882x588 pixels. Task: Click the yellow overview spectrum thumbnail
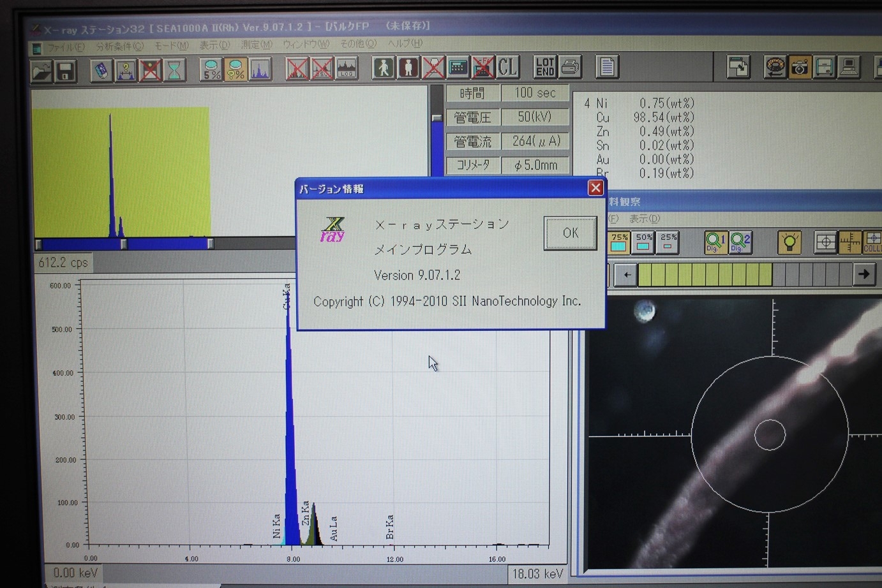coord(121,172)
